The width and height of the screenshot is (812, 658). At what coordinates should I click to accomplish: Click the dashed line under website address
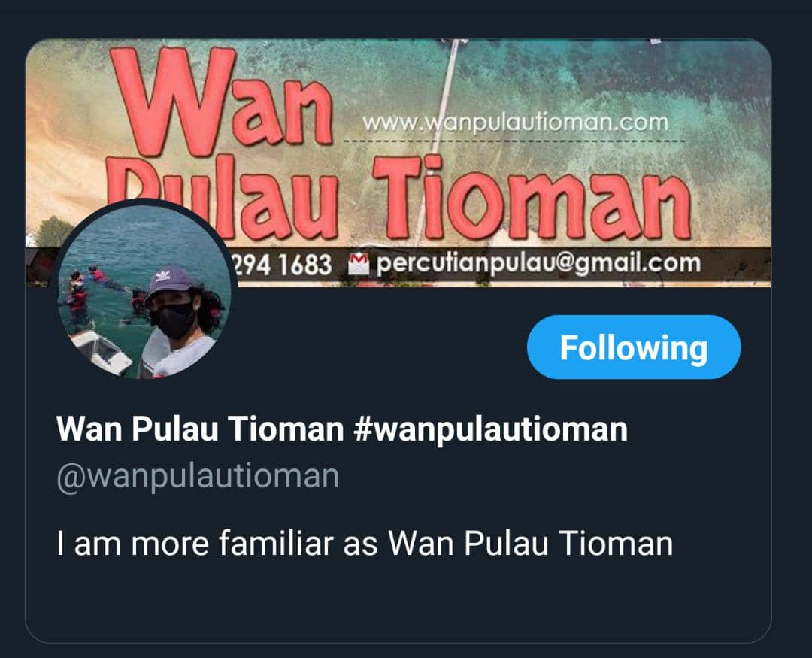pyautogui.click(x=514, y=141)
